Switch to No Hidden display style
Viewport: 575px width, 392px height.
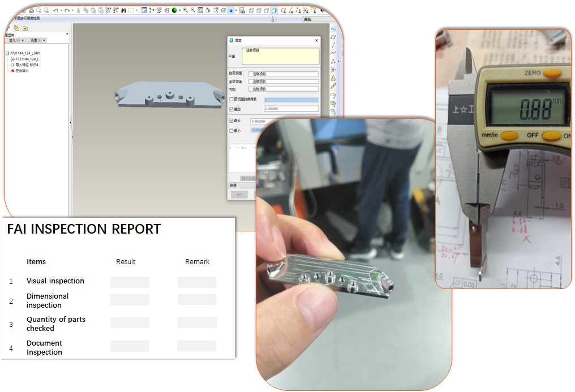point(266,10)
